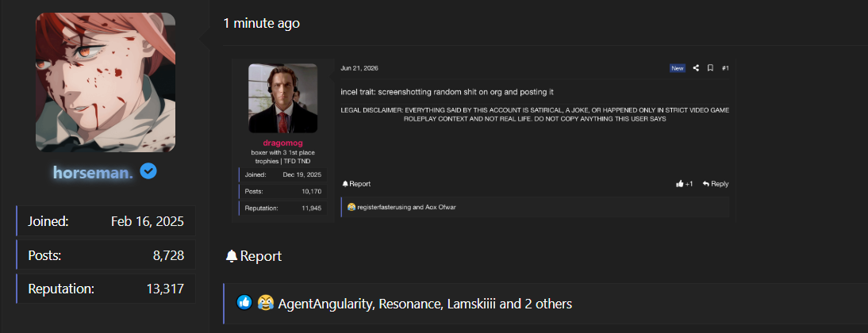Open dragomog's username link
868x333 pixels.
[x=283, y=143]
